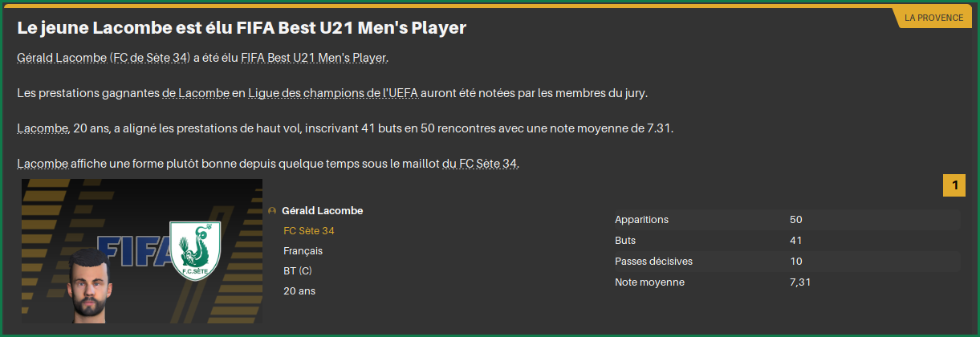This screenshot has width=980, height=337.
Task: Select the Buts stat row
Action: point(786,241)
